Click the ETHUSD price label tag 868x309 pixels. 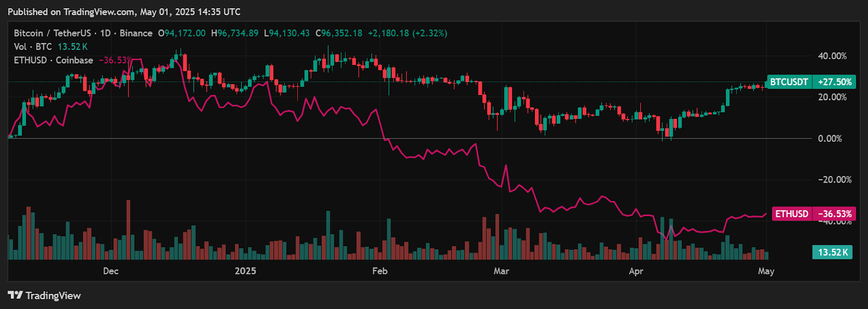792,214
